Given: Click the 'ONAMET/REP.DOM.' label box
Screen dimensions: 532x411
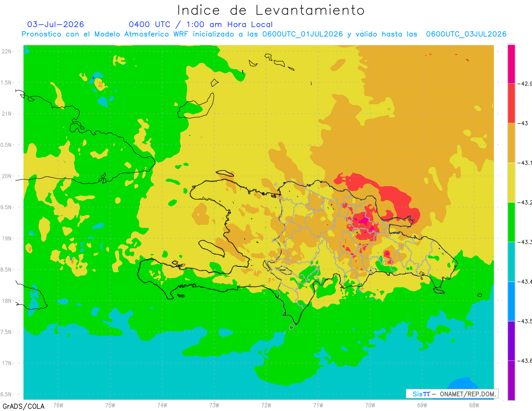Looking at the screenshot, I should coord(452,394).
